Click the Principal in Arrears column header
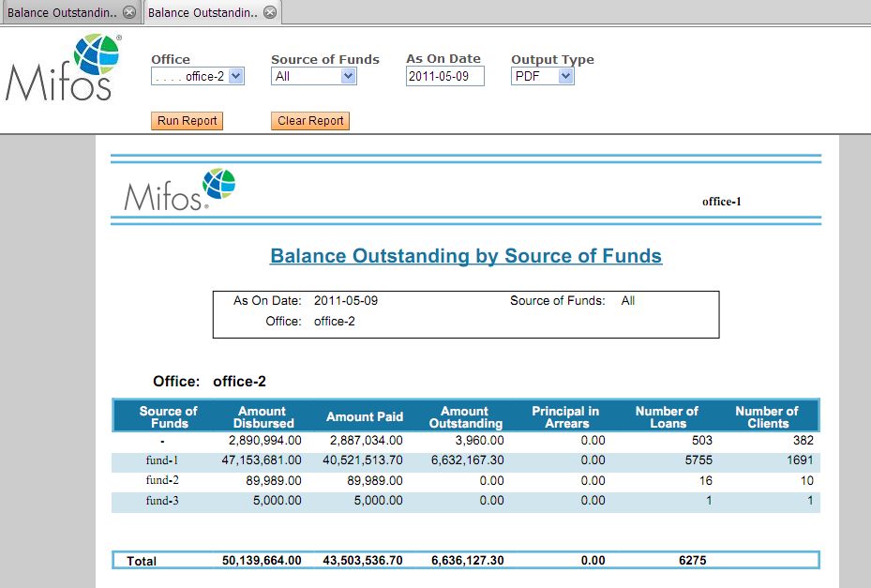The height and width of the screenshot is (588, 871). point(565,417)
